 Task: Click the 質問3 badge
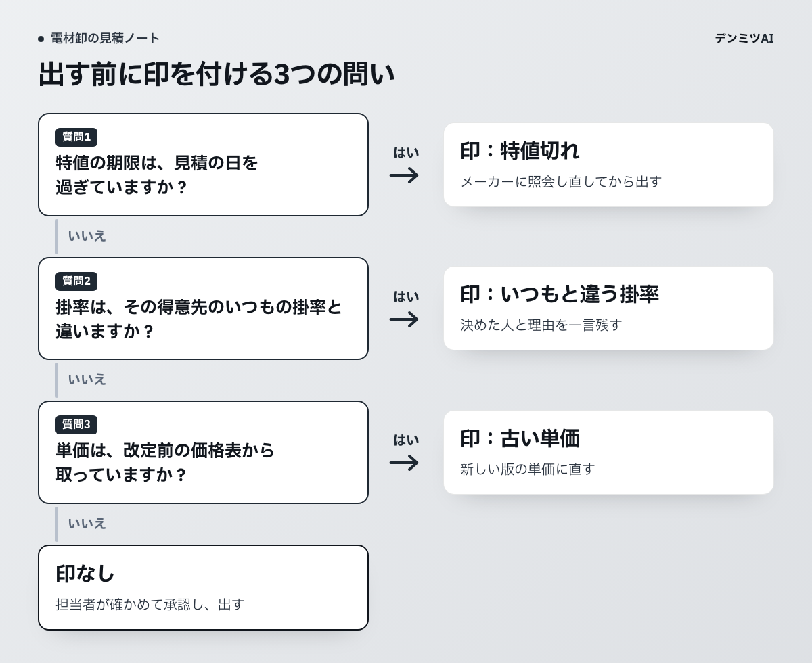point(76,425)
